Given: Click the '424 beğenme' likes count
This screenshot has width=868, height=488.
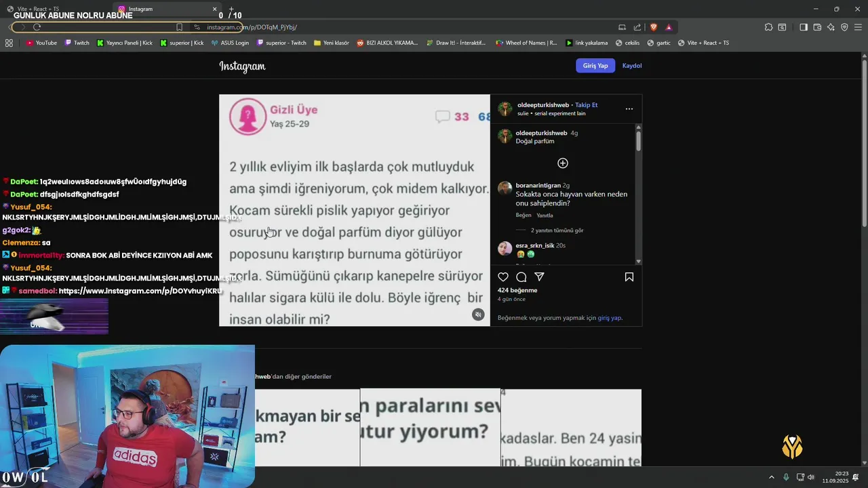Looking at the screenshot, I should 517,290.
